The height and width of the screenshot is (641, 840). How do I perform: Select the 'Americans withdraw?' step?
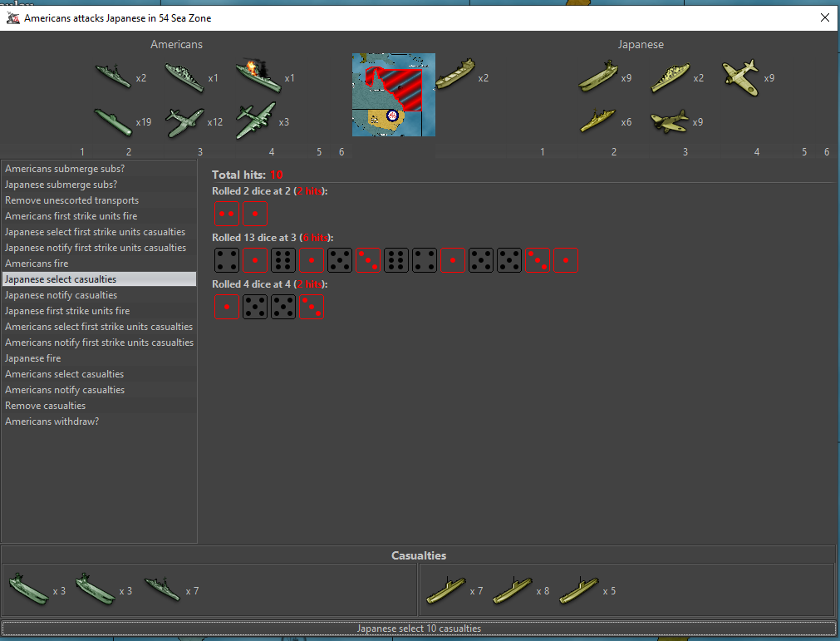(x=52, y=422)
